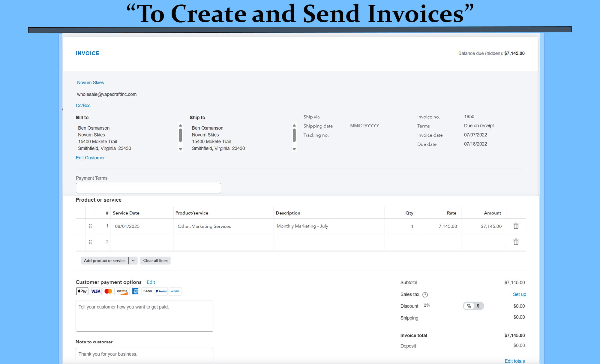600x364 pixels.
Task: Delete line 1 with the trash icon
Action: point(516,226)
